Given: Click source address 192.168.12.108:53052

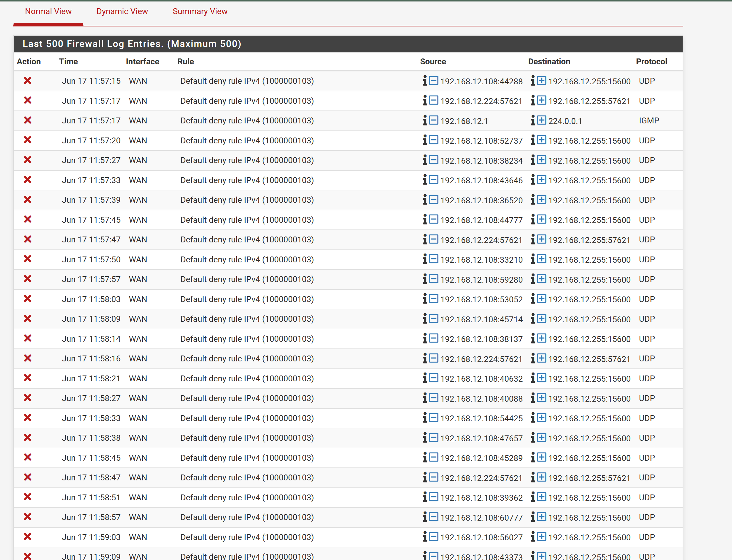Looking at the screenshot, I should point(481,299).
